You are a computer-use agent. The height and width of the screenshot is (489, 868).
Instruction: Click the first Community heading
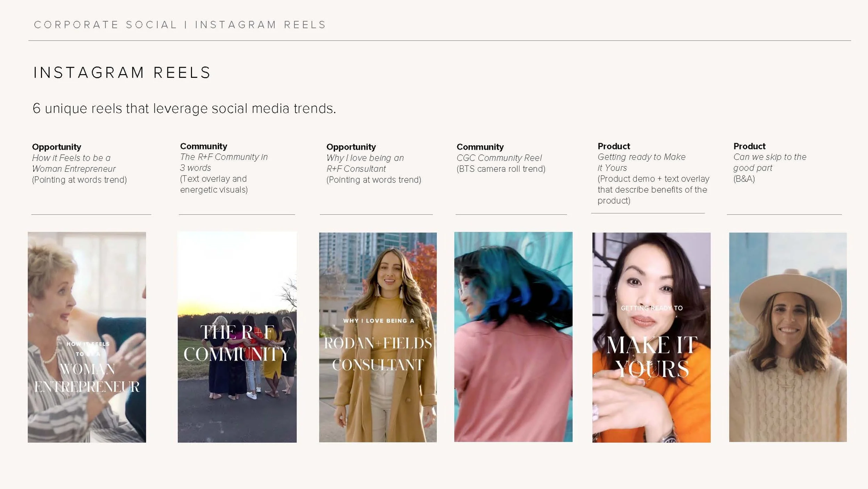pyautogui.click(x=203, y=146)
